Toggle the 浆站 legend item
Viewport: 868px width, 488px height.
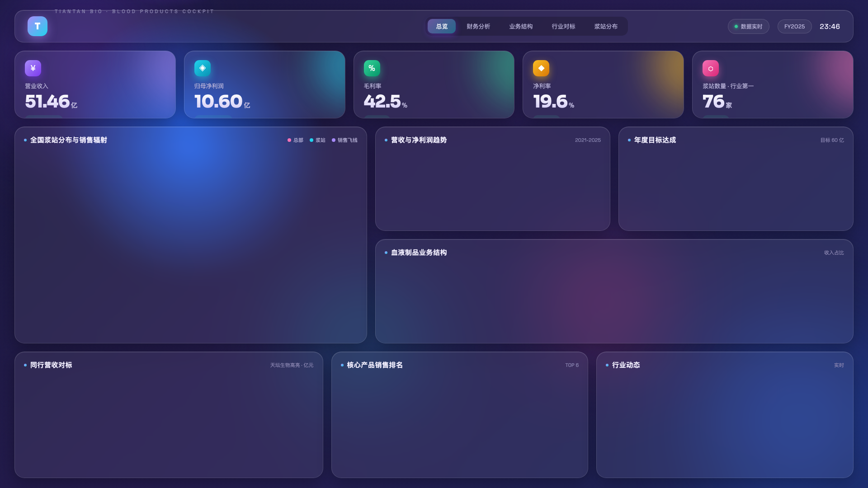point(317,140)
